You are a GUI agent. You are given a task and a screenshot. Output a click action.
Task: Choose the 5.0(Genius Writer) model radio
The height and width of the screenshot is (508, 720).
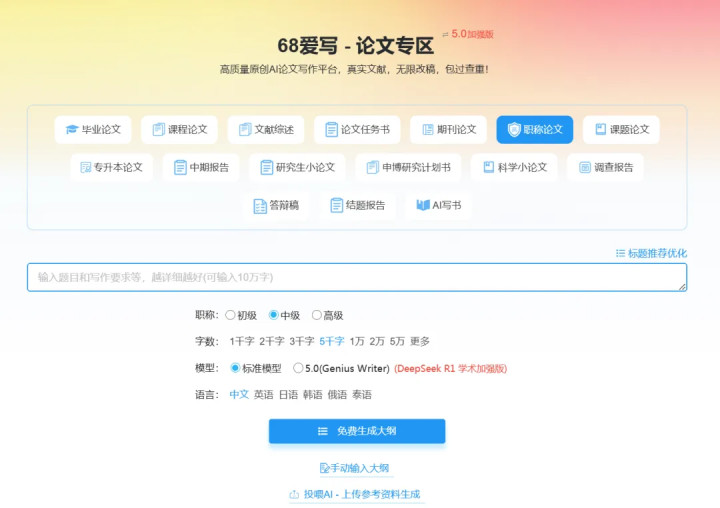coord(298,368)
